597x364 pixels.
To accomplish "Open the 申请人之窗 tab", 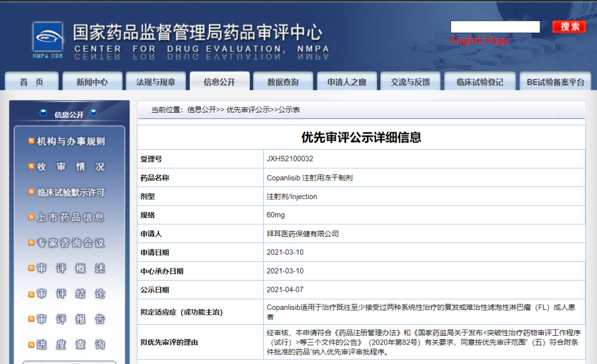I will coord(347,81).
